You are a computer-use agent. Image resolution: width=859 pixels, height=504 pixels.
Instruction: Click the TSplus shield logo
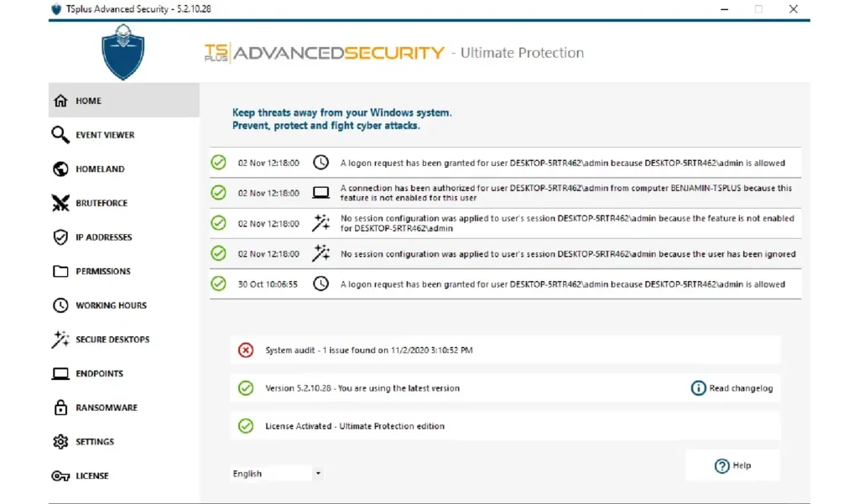tap(123, 52)
